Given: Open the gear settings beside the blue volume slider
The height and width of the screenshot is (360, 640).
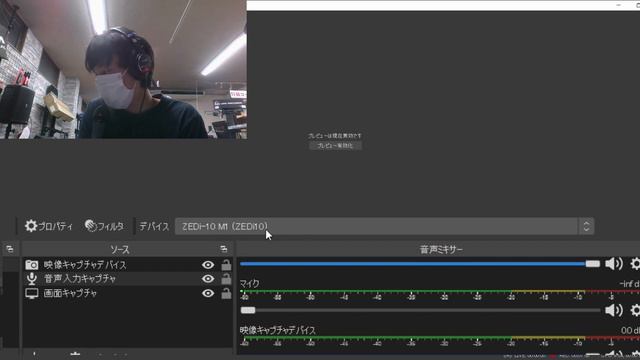Looking at the screenshot, I should point(635,264).
